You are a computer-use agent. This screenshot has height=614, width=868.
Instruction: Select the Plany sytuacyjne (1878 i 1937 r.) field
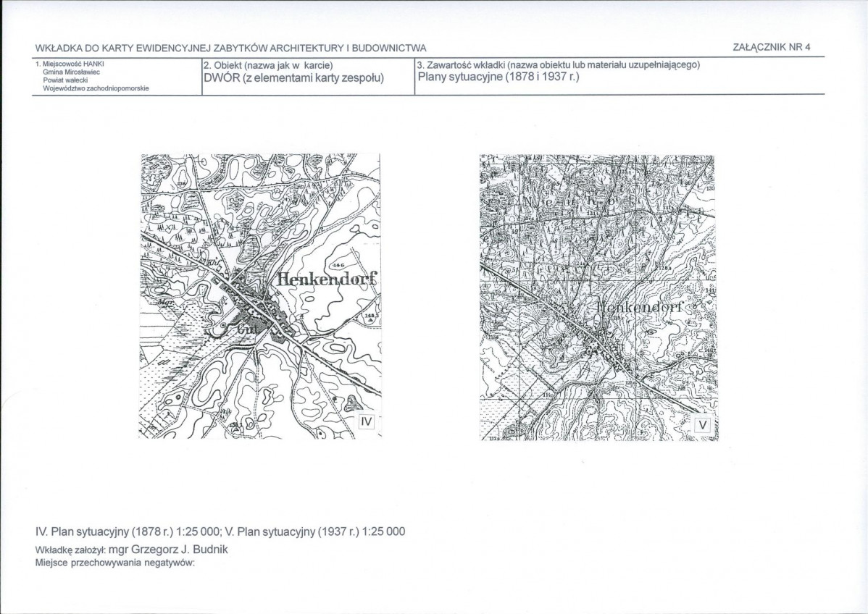pyautogui.click(x=498, y=76)
